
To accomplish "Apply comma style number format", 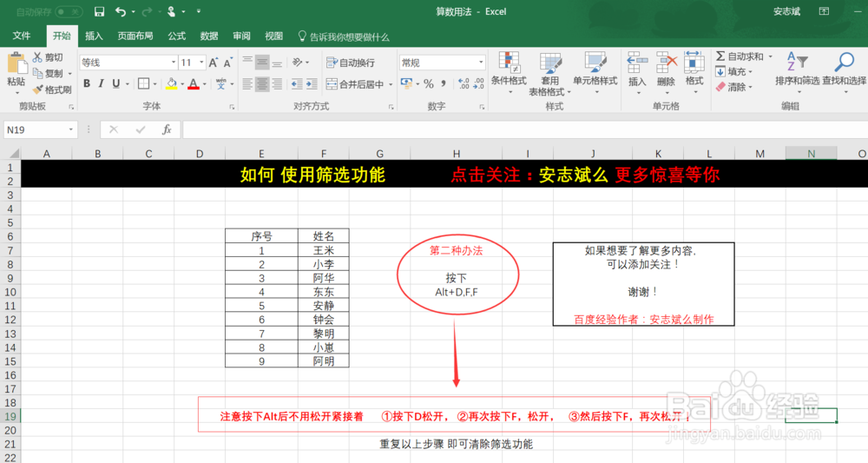I will 444,83.
